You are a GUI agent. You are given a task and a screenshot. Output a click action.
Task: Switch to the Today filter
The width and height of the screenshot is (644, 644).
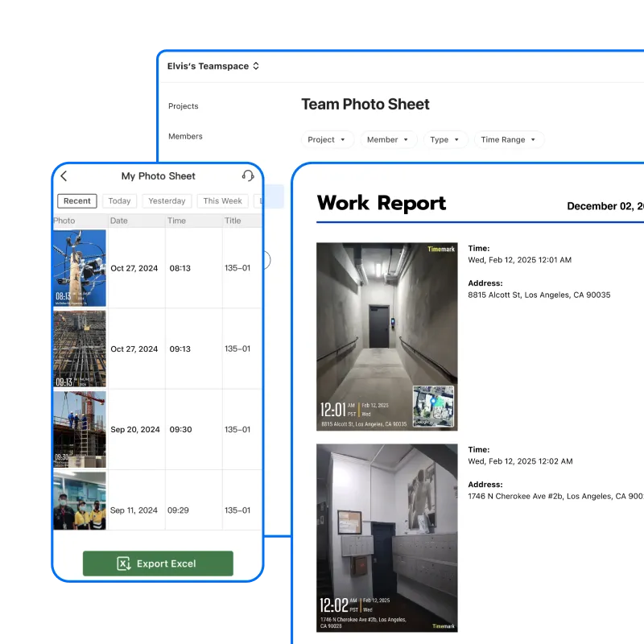[119, 200]
